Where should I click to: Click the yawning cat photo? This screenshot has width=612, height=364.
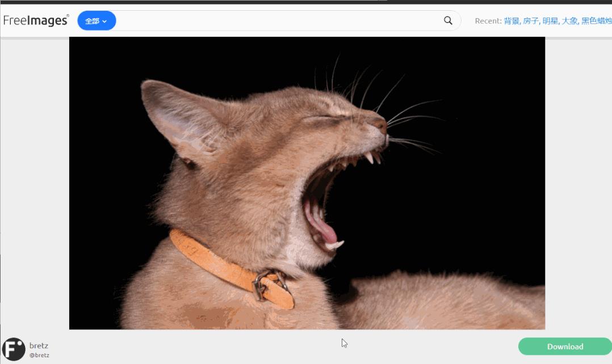[x=307, y=183]
